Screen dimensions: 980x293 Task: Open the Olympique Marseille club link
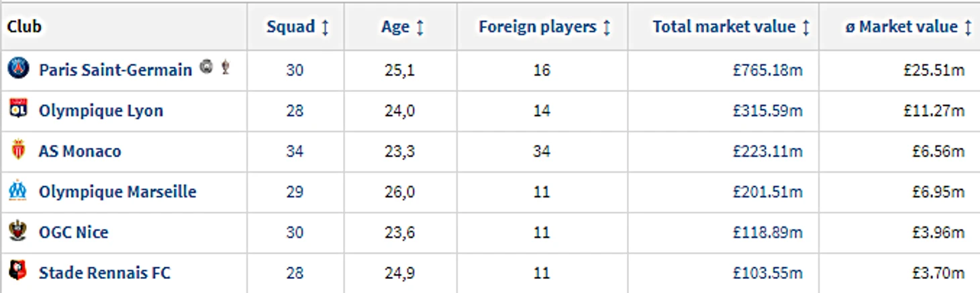pos(117,192)
